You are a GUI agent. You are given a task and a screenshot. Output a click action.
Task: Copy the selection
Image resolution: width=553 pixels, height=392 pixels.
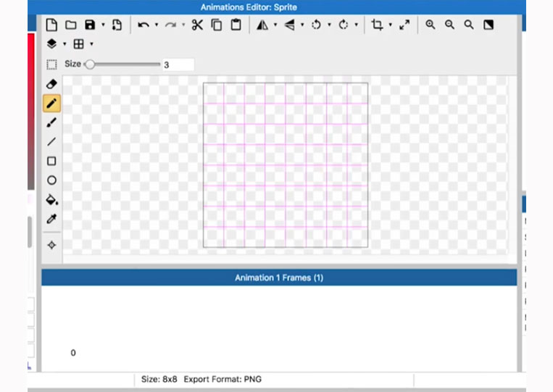pyautogui.click(x=217, y=25)
